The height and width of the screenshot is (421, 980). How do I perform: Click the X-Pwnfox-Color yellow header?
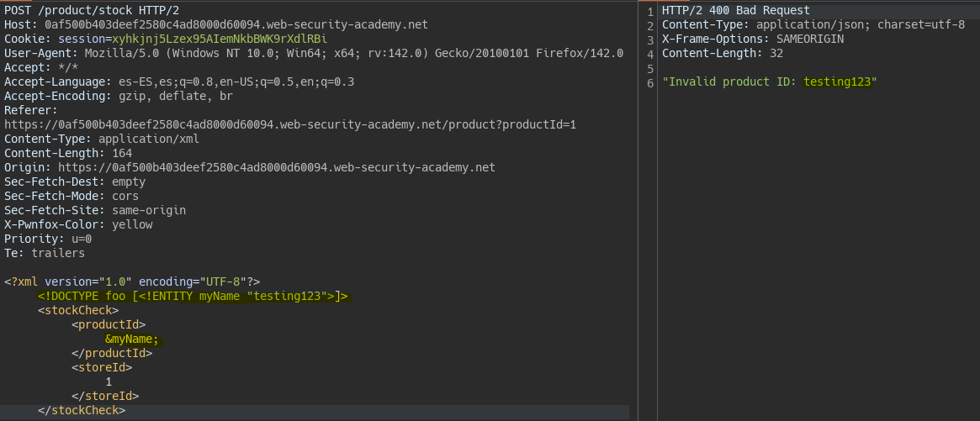[x=78, y=225]
